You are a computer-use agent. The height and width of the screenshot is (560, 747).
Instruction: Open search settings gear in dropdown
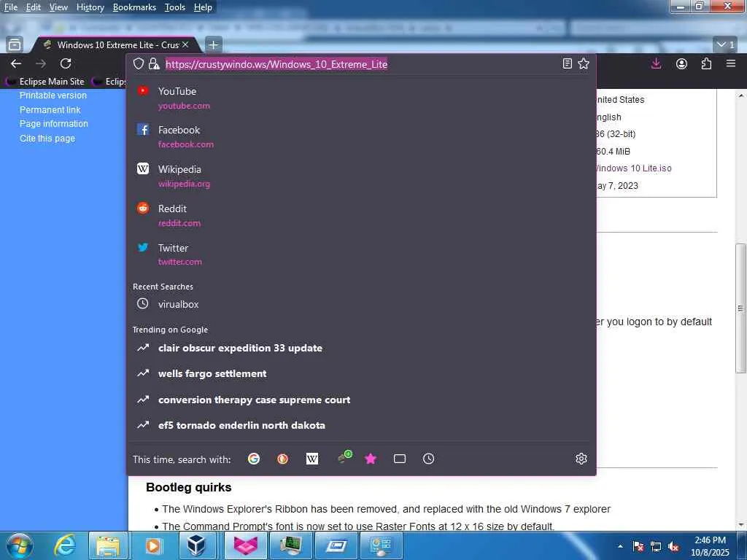[x=581, y=459]
